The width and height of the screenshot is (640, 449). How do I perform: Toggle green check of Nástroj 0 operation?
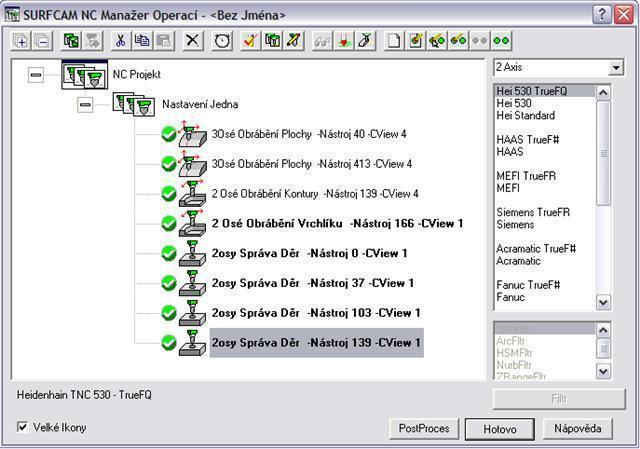169,253
